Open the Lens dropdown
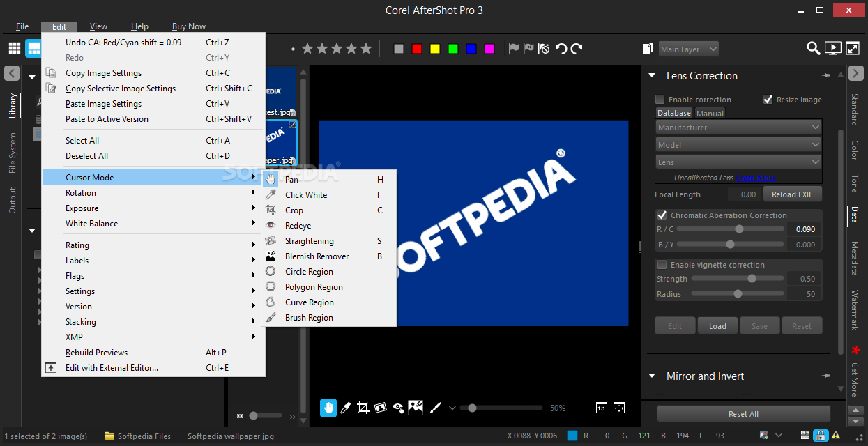The image size is (868, 446). [x=739, y=162]
